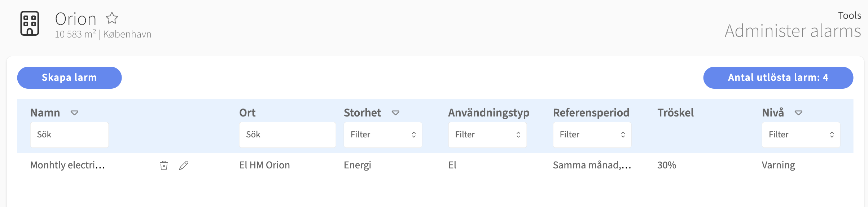Image resolution: width=868 pixels, height=207 pixels.
Task: Click the Tröskel column header
Action: pyautogui.click(x=676, y=113)
